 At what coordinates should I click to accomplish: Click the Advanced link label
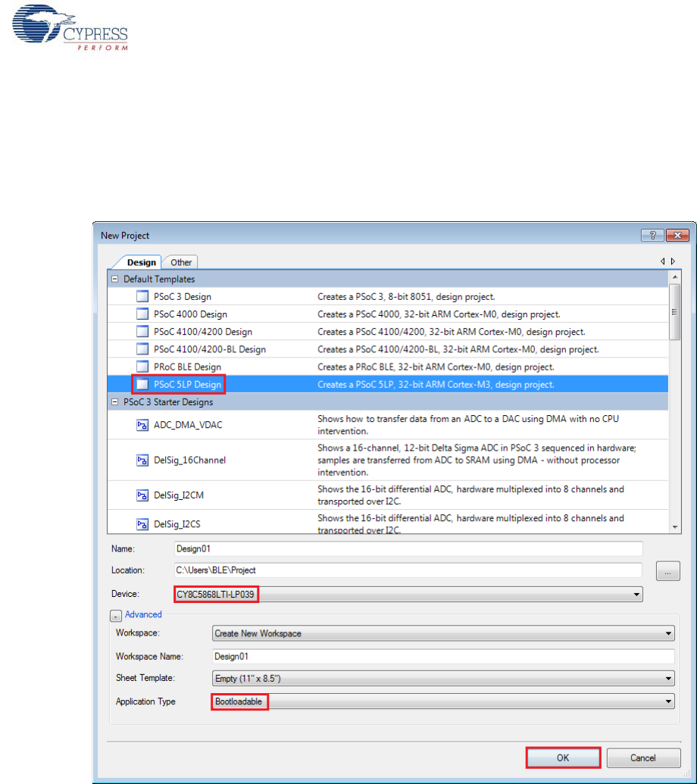click(x=143, y=614)
